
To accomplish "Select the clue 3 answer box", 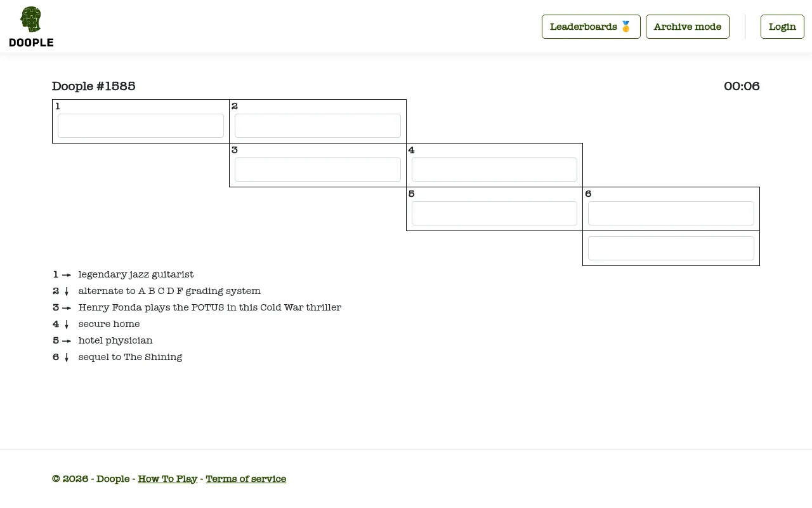I will pyautogui.click(x=318, y=170).
